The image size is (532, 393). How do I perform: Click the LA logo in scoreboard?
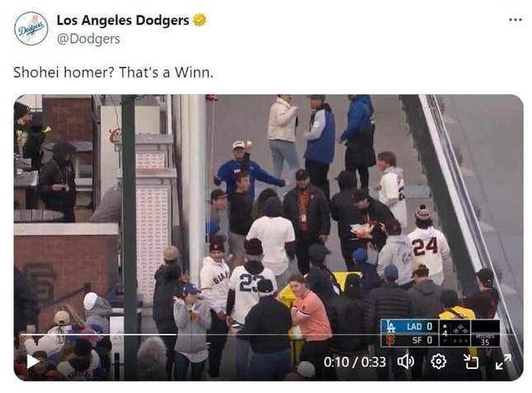[390, 327]
